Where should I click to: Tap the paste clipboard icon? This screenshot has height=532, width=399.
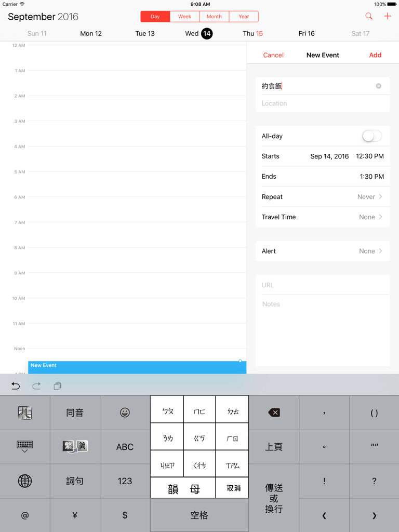coord(57,386)
